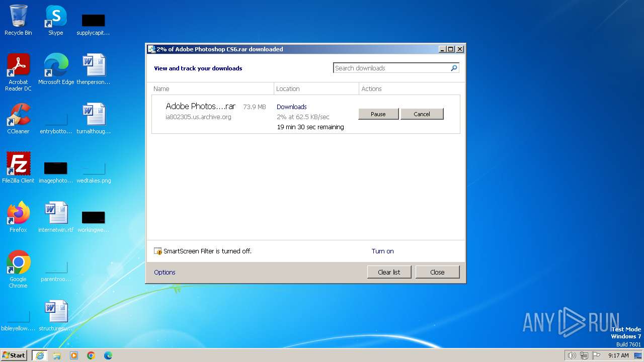Open File Explorer from taskbar
Image resolution: width=644 pixels, height=362 pixels.
(x=57, y=355)
